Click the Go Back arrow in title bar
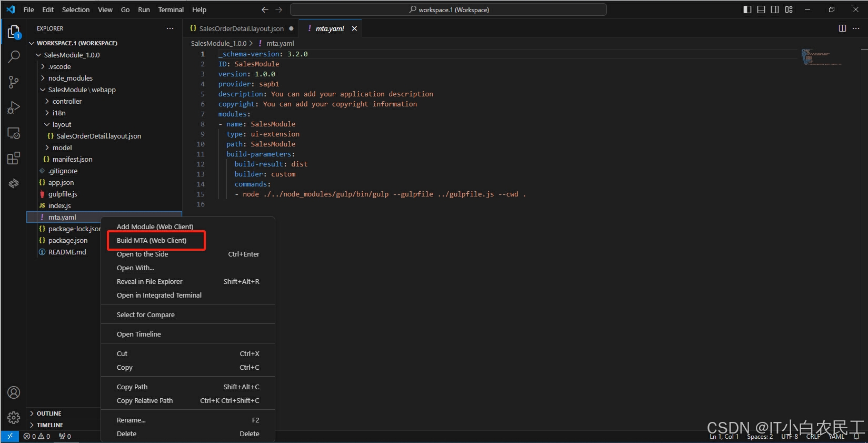 pos(265,9)
